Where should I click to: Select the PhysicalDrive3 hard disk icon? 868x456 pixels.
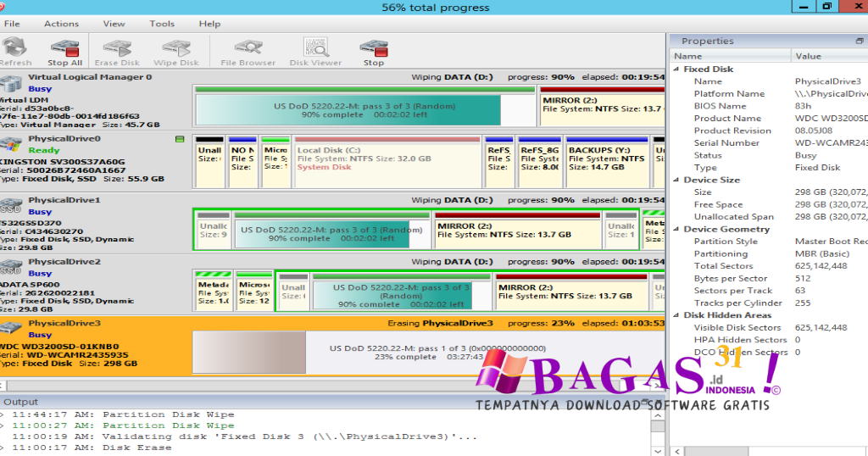pyautogui.click(x=11, y=329)
